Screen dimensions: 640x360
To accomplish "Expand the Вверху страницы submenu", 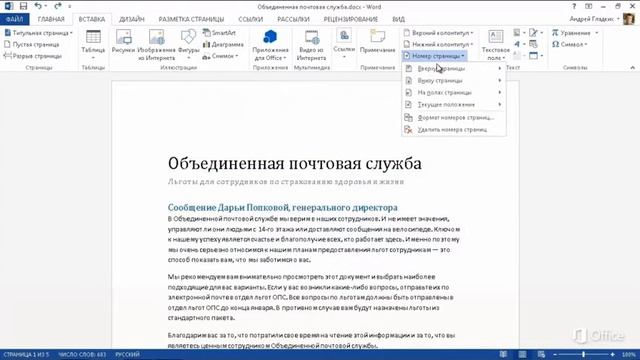I will tap(454, 69).
